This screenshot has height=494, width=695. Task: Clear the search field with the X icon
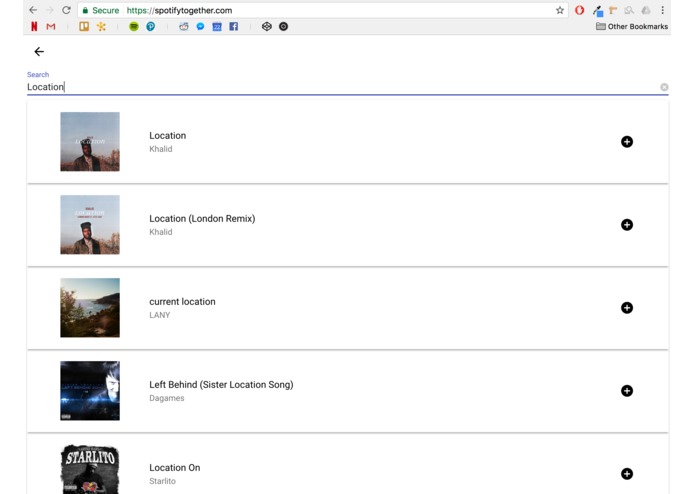coord(664,87)
